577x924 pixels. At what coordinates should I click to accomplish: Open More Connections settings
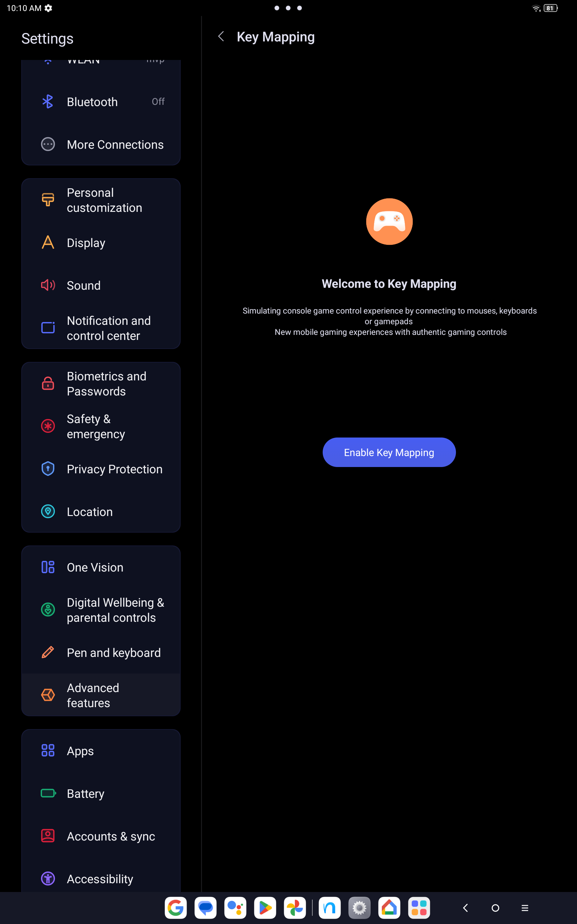(x=101, y=144)
